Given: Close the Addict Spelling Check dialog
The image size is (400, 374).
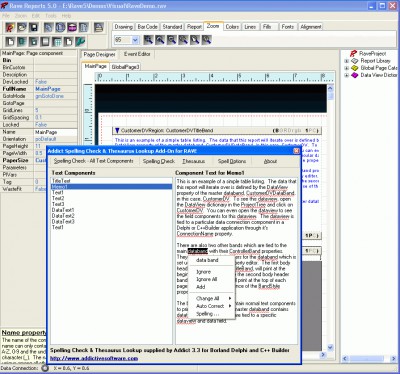Looking at the screenshot, I should click(x=296, y=151).
